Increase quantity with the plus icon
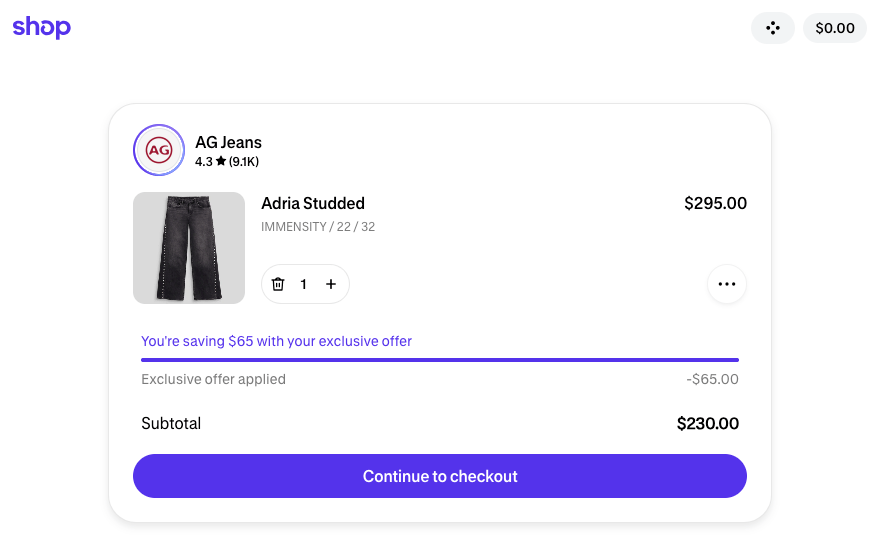This screenshot has height=551, width=877. click(331, 284)
